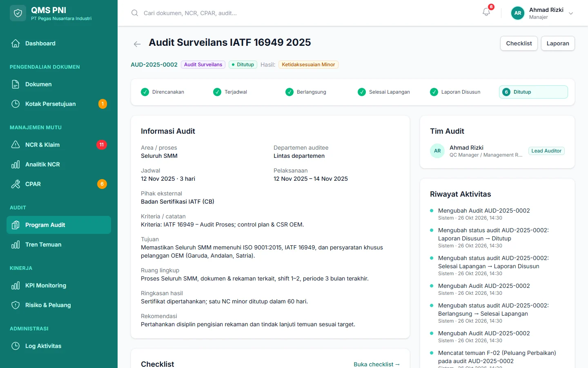
Task: Click the CPAR wrench icon
Action: click(x=16, y=184)
